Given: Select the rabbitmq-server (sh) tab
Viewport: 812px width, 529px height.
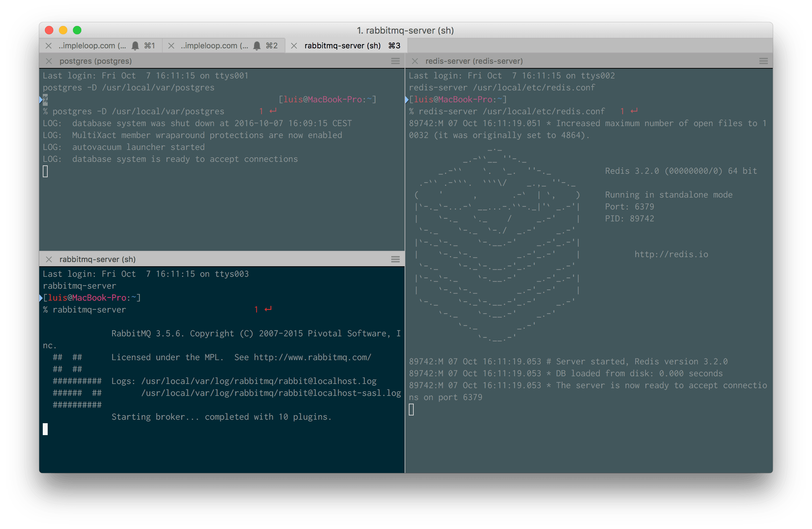Looking at the screenshot, I should click(342, 46).
